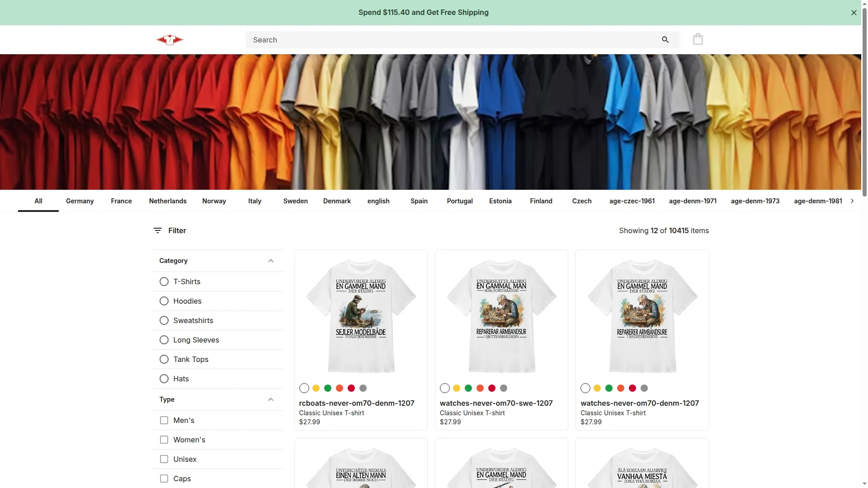This screenshot has width=868, height=488.
Task: Open the Finland tab
Action: coord(541,201)
